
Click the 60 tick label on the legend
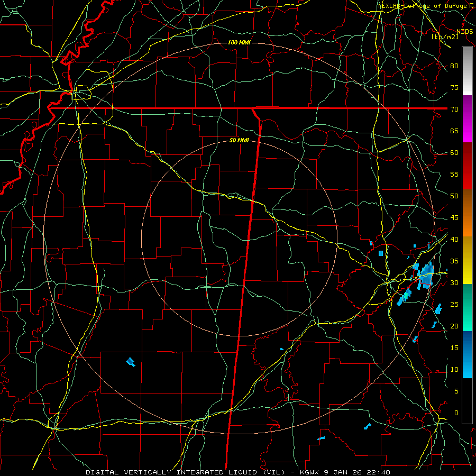tap(454, 153)
